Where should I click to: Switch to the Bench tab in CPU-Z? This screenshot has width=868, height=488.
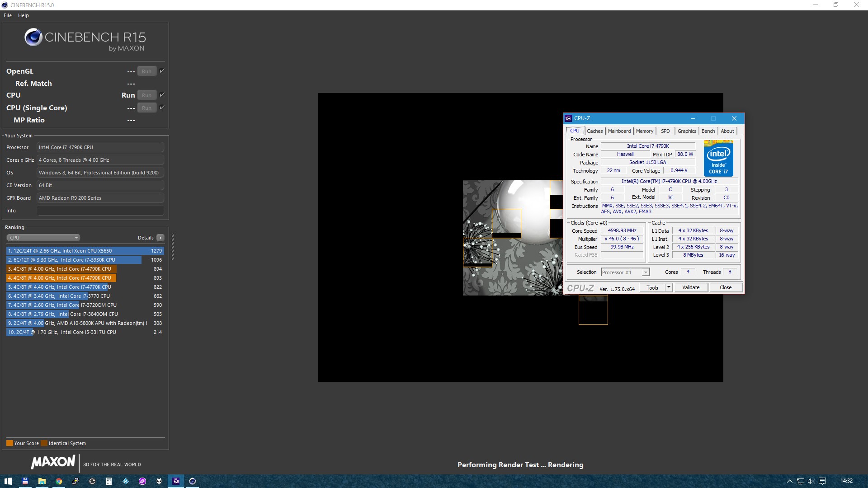[x=708, y=131]
